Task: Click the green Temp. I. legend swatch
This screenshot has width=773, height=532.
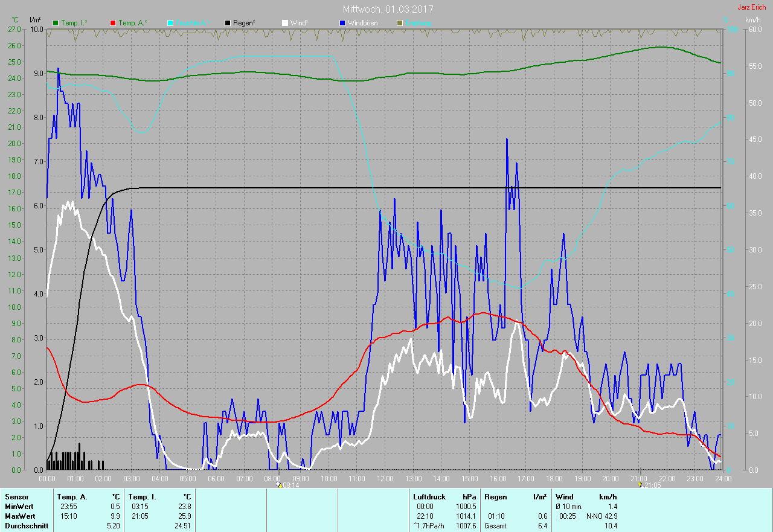Action: tap(56, 23)
